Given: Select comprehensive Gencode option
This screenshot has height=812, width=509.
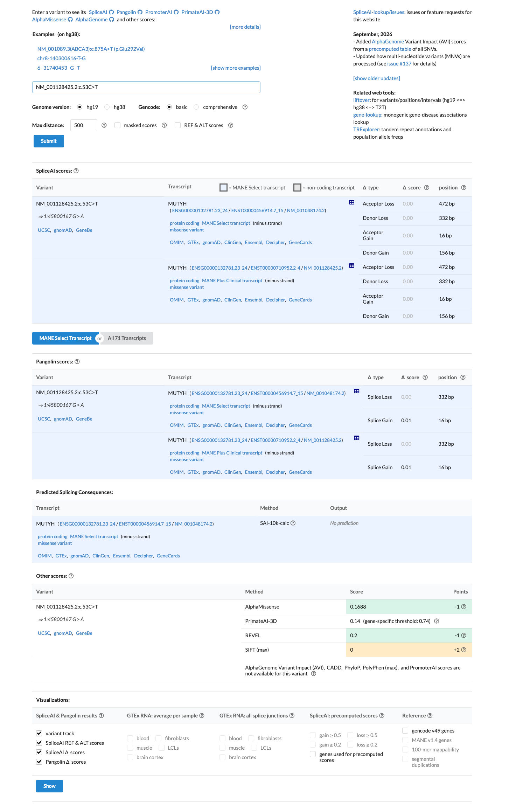Looking at the screenshot, I should pos(196,107).
